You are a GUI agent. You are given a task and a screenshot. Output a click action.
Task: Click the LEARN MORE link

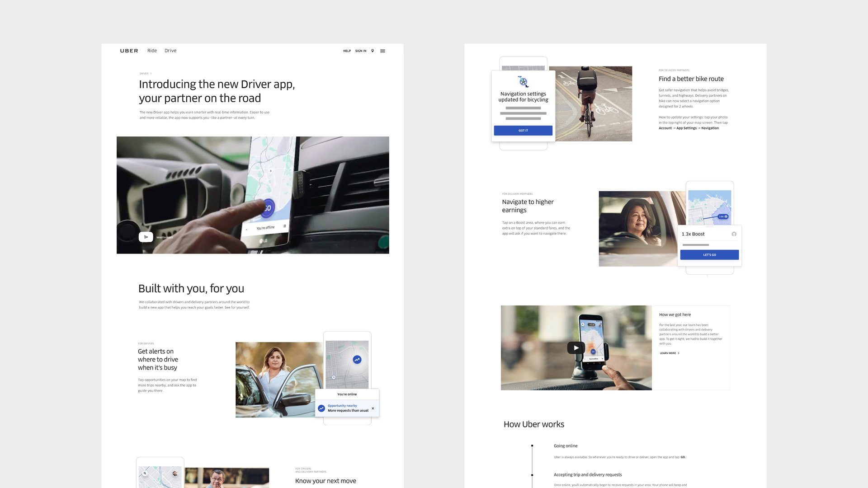[670, 353]
